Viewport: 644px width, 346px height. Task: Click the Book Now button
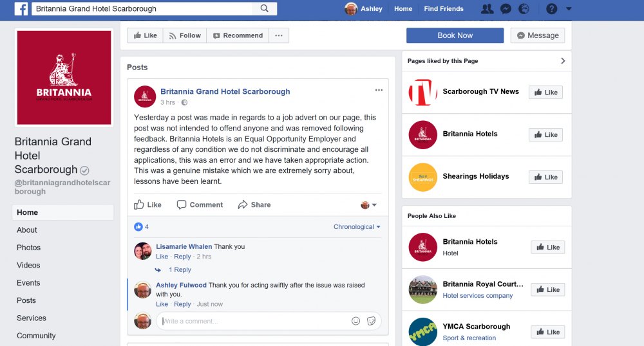point(455,35)
